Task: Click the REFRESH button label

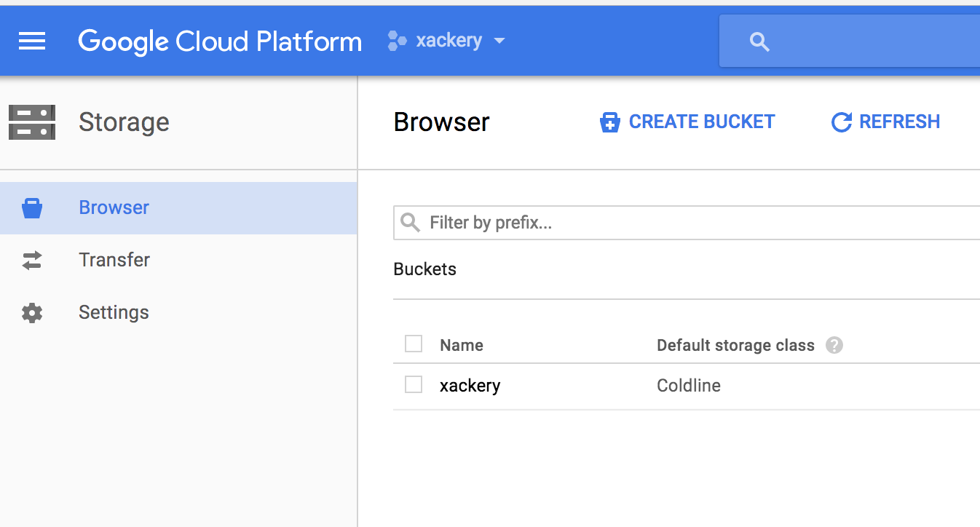Action: pyautogui.click(x=900, y=122)
